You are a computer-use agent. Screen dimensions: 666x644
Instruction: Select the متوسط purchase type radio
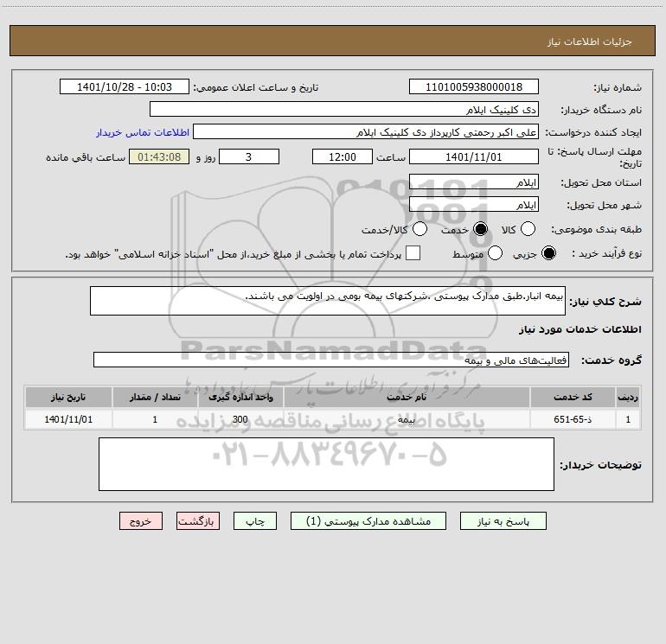(496, 253)
